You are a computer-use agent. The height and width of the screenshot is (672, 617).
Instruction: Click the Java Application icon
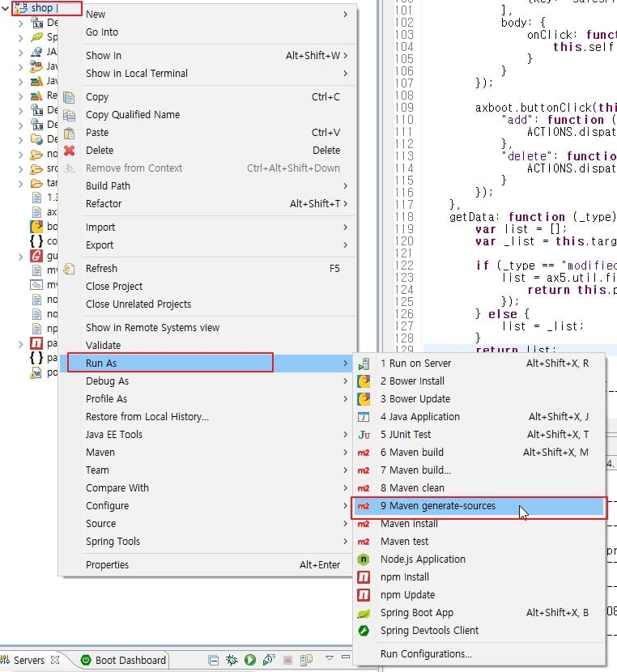tap(364, 417)
